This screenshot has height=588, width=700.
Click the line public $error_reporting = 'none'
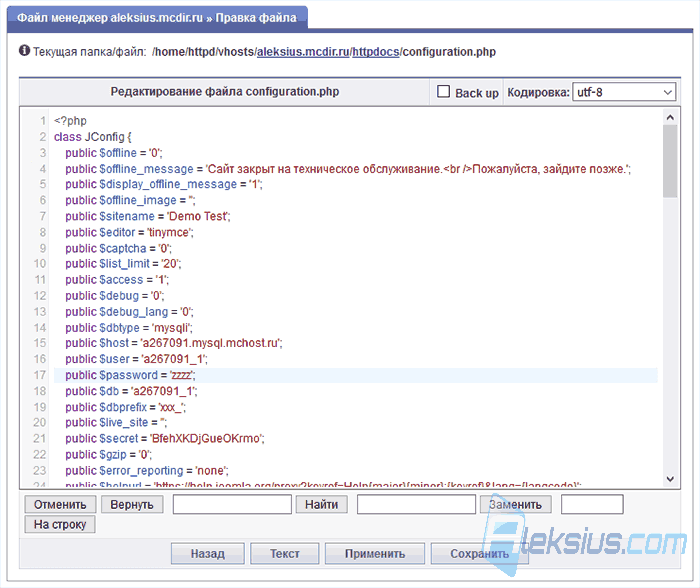[x=147, y=471]
